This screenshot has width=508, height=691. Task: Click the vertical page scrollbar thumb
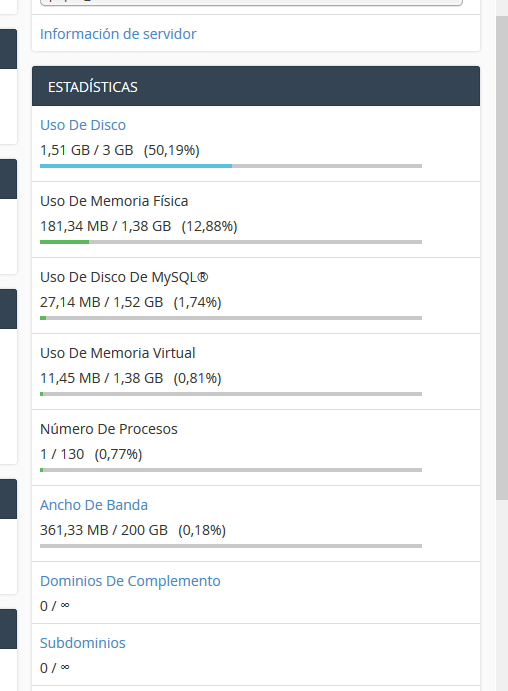point(502,258)
